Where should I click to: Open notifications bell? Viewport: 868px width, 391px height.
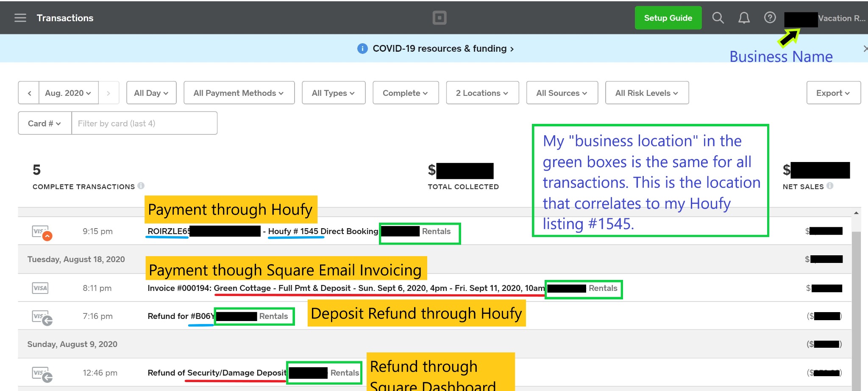point(744,18)
